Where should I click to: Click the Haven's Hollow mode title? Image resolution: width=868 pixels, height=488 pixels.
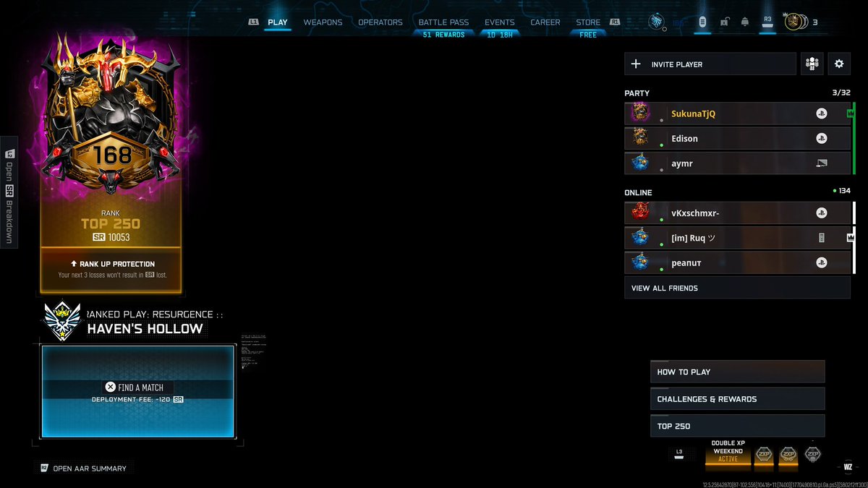(x=145, y=329)
